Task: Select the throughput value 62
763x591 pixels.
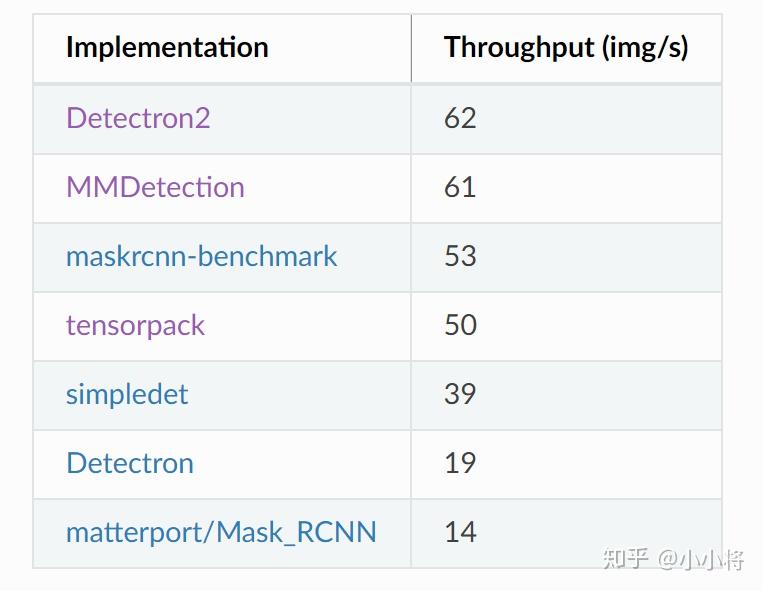Action: click(460, 118)
